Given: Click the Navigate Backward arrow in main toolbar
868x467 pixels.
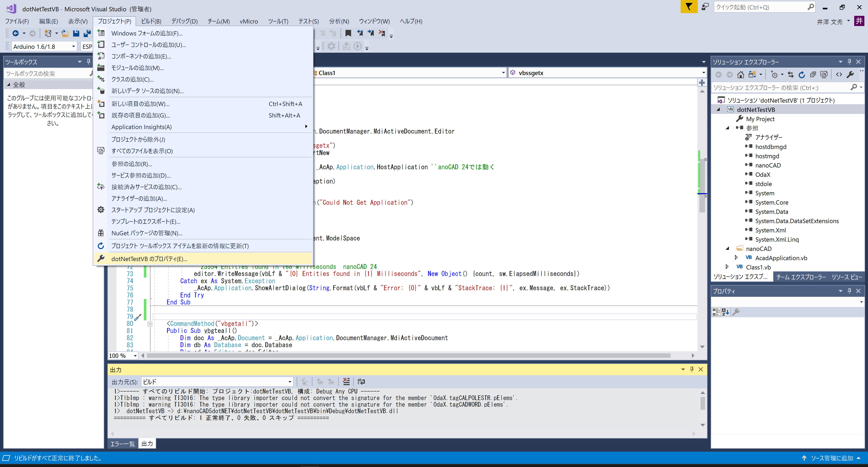Looking at the screenshot, I should coord(16,33).
